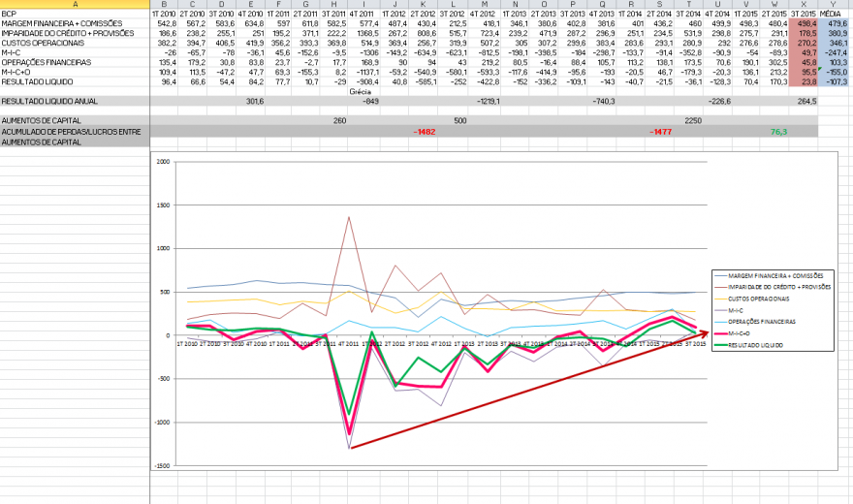
Task: Select MARGEM FINANCEIRA + COMISSÕES row label
Action: click(61, 23)
